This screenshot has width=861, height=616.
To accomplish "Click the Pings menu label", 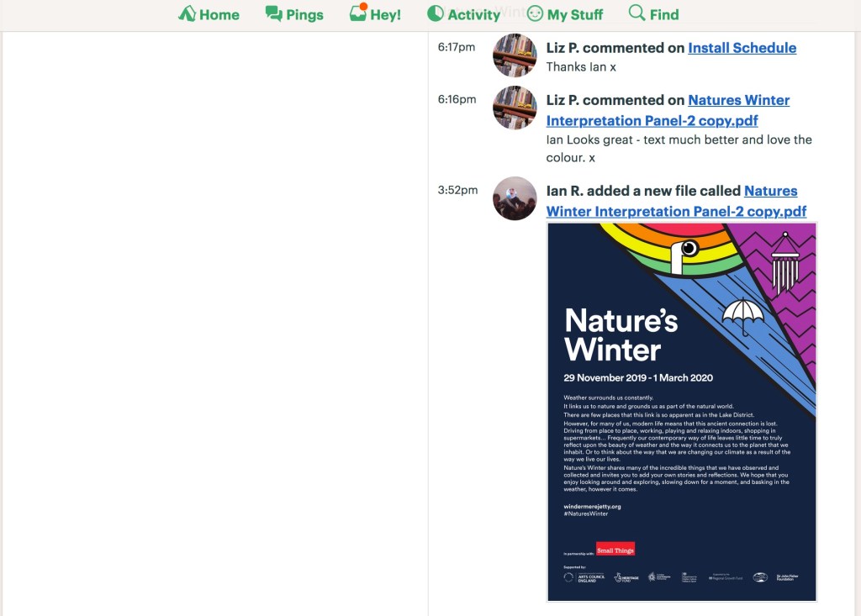I will pyautogui.click(x=304, y=15).
